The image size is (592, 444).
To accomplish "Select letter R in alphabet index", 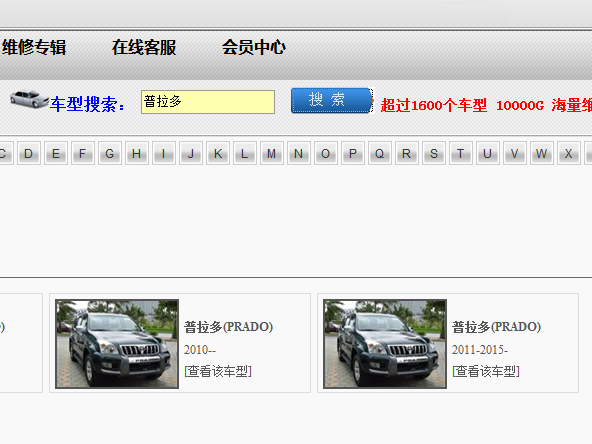I will (x=407, y=153).
